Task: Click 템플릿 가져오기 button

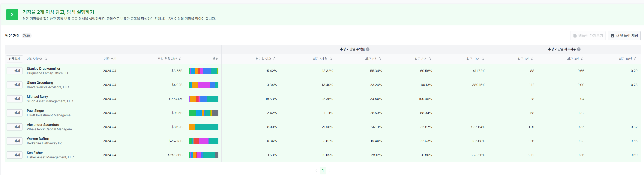Action: click(588, 36)
